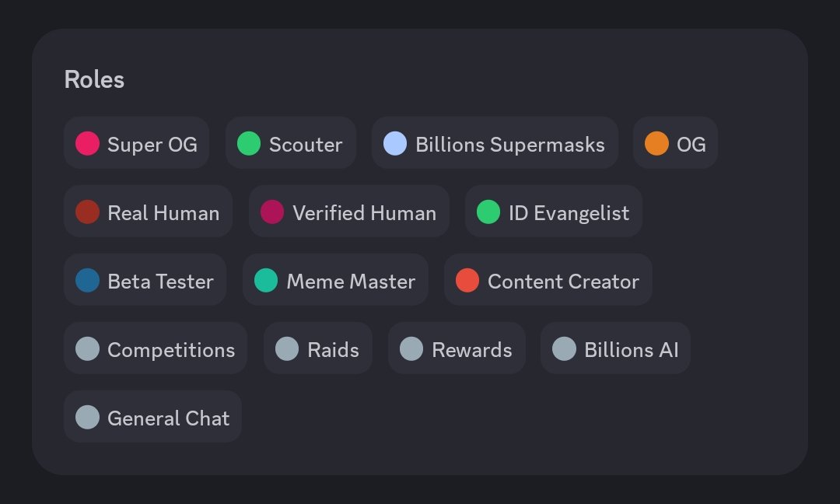Screen dimensions: 840x504
Task: Click the magenta Verified Human dot
Action: [272, 212]
